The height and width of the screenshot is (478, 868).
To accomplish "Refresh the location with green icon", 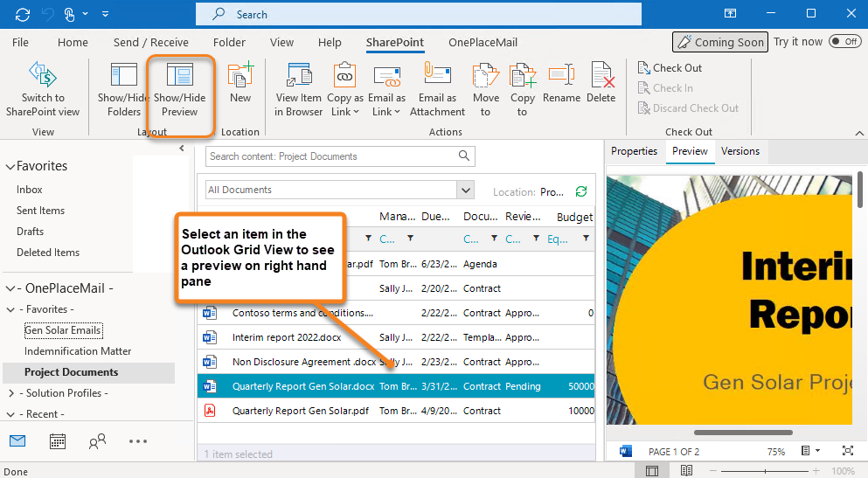I will 580,191.
